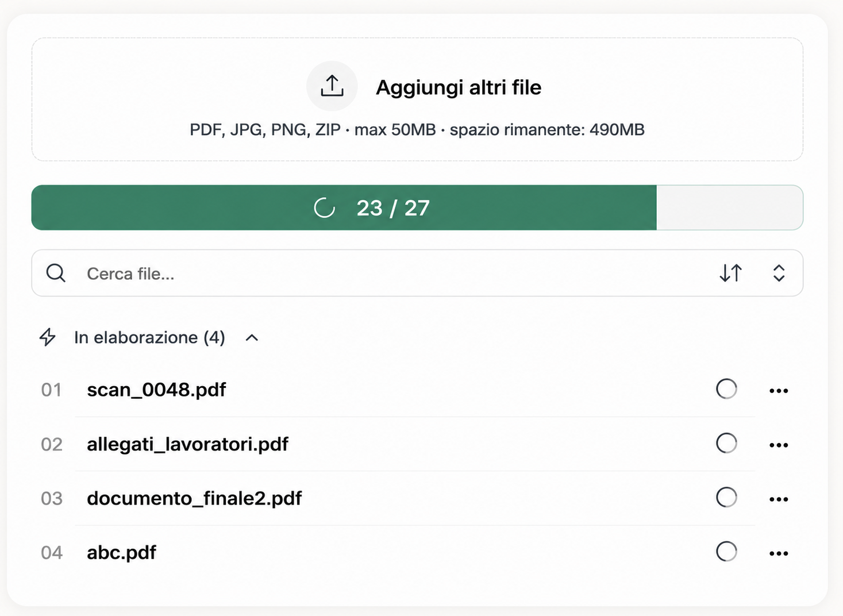Screen dimensions: 843x616
Task: Select the documento_finale2.pdf row
Action: pos(415,498)
